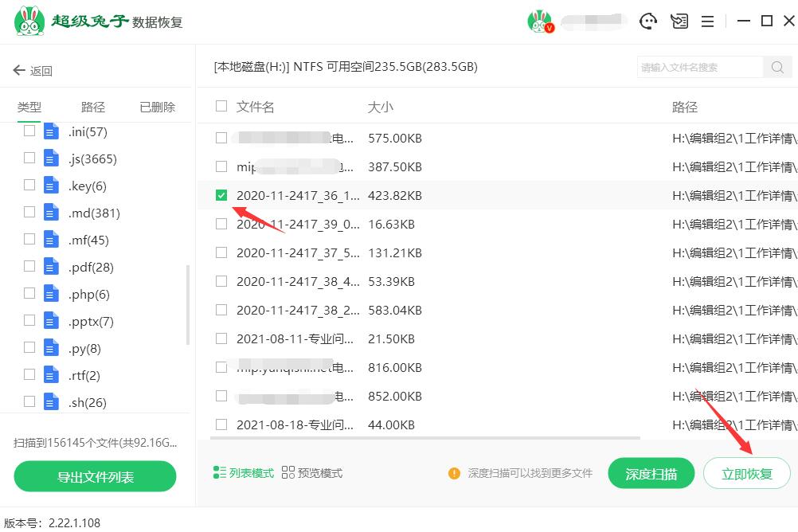This screenshot has height=532, width=798.
Task: Open the customer service support icon
Action: 648,22
